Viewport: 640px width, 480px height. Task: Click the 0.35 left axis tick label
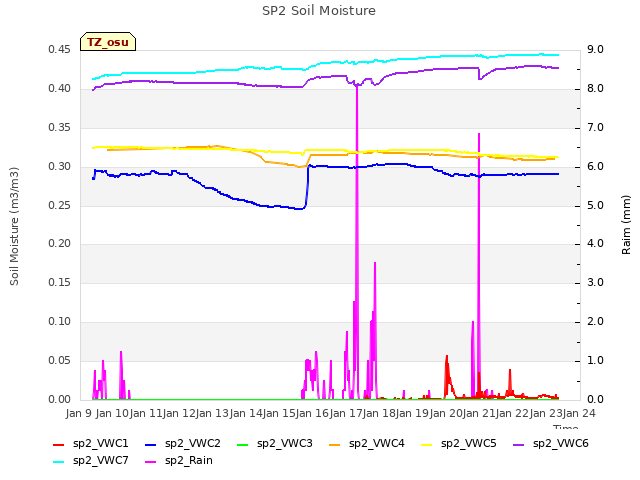coord(59,128)
